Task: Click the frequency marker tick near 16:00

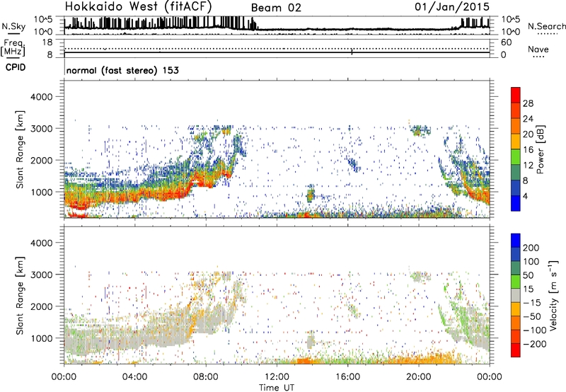Action: (x=352, y=51)
